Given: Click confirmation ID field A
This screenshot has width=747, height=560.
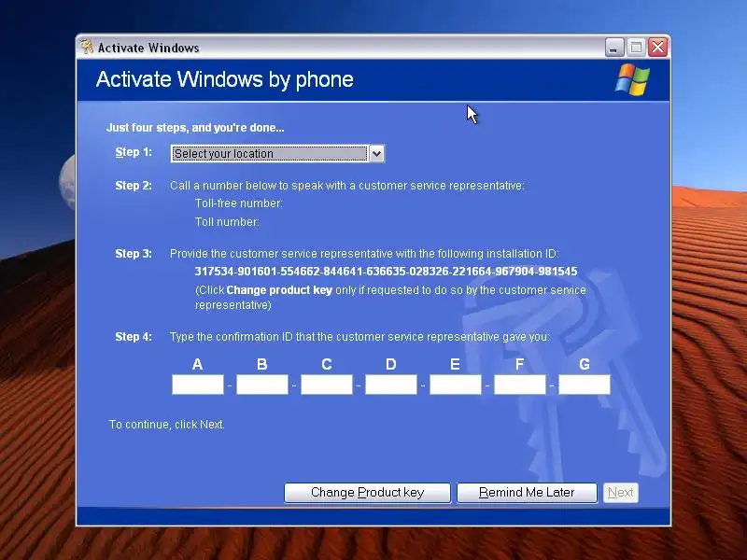Looking at the screenshot, I should pos(198,385).
